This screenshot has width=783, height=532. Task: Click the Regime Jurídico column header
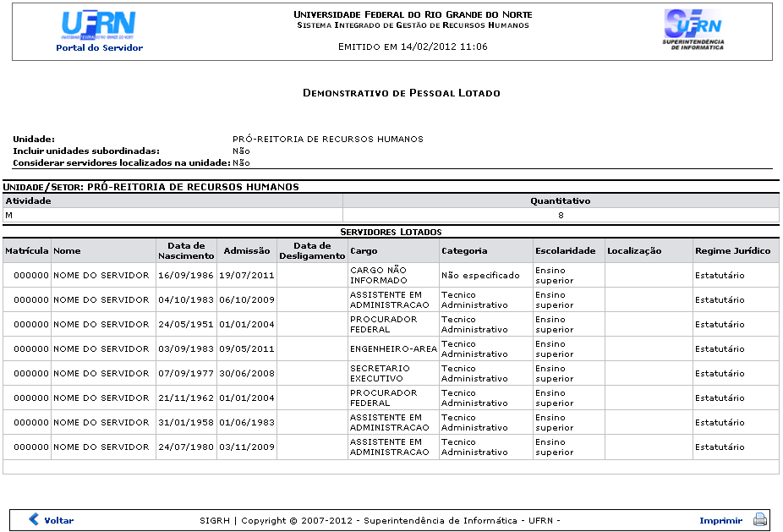pos(732,251)
